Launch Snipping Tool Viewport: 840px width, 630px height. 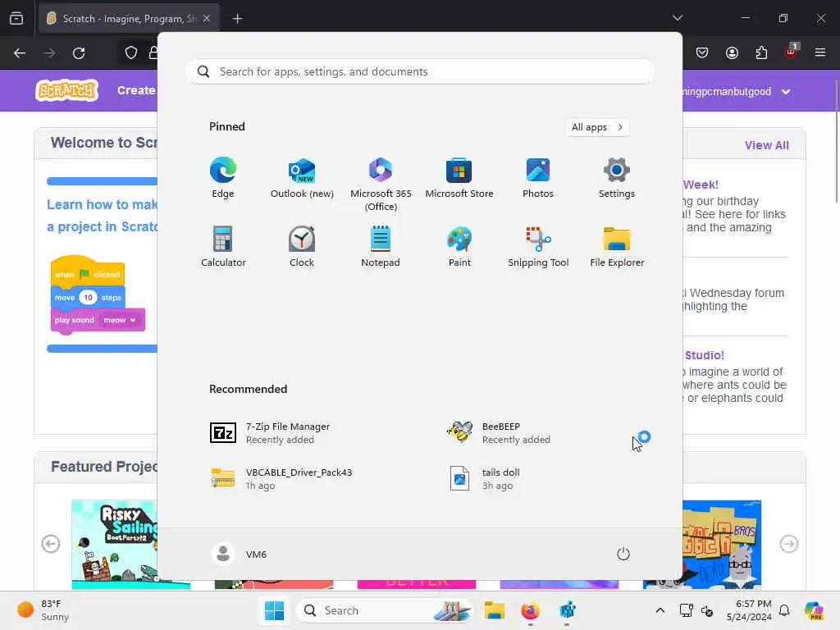click(538, 246)
